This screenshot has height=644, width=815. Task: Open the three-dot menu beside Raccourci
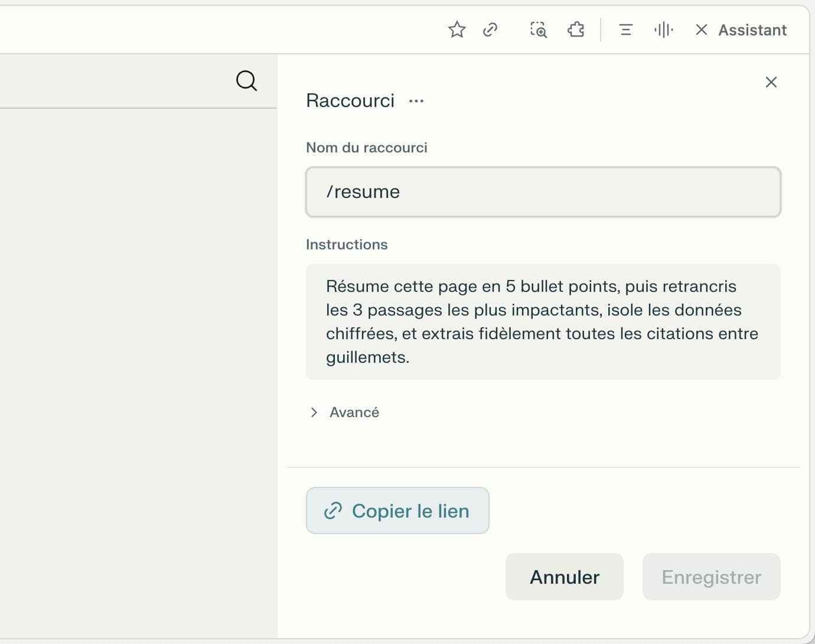(x=416, y=101)
